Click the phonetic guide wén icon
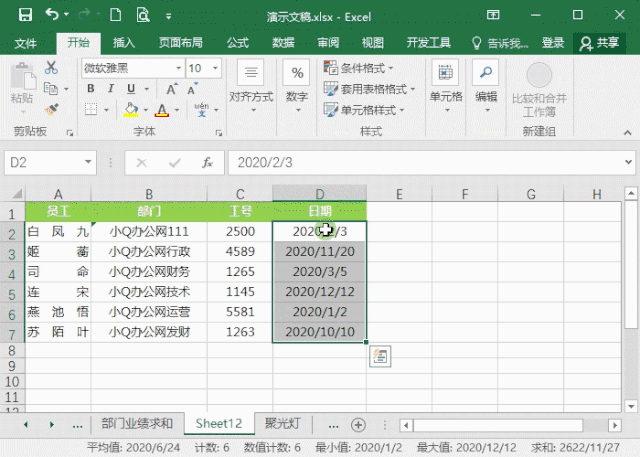Image resolution: width=640 pixels, height=457 pixels. [202, 109]
